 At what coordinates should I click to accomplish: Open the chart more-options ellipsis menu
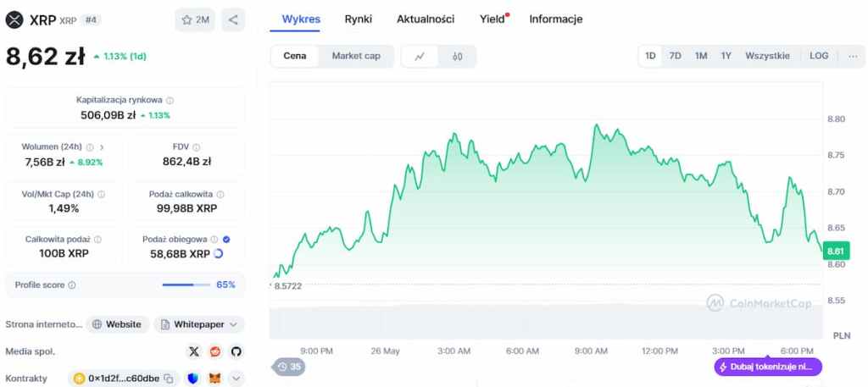click(x=852, y=56)
